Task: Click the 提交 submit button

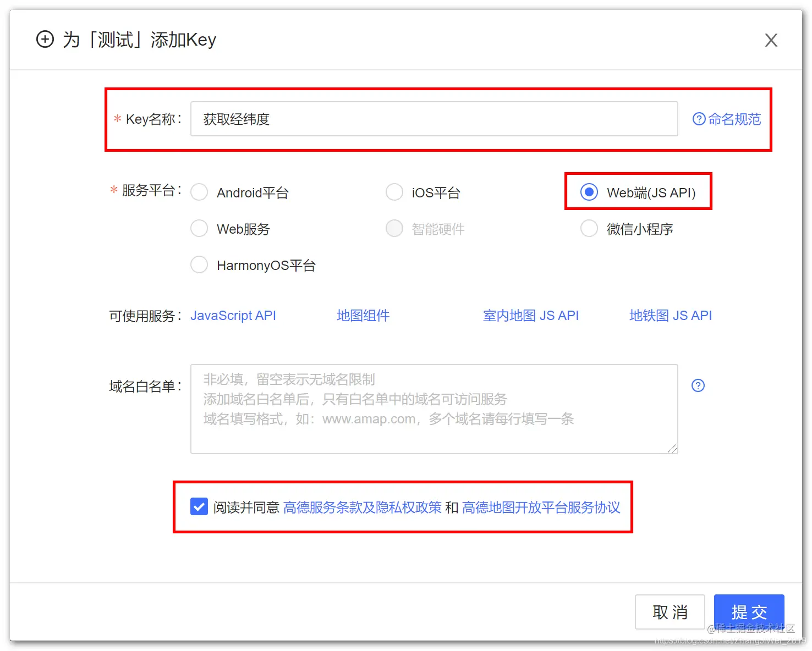Action: (749, 612)
